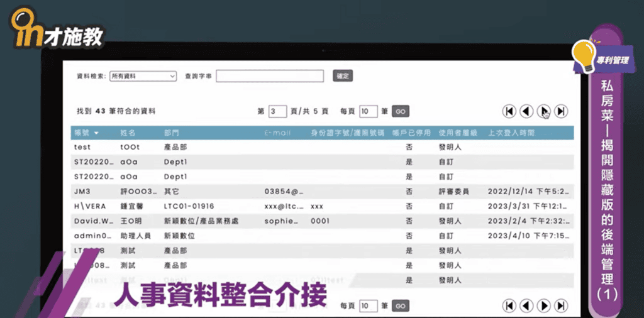The width and height of the screenshot is (644, 318).
Task: Toggle the sort arrow beside 帳號 header
Action: click(x=96, y=133)
